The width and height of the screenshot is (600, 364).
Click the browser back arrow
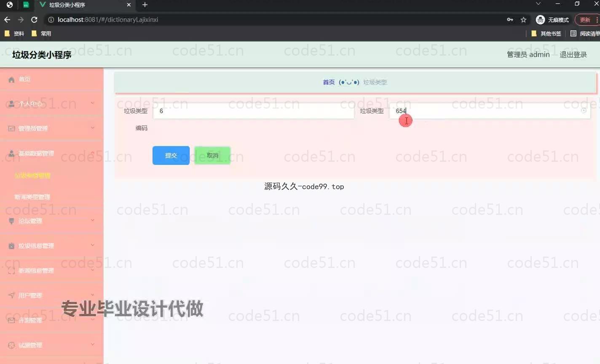coord(7,20)
